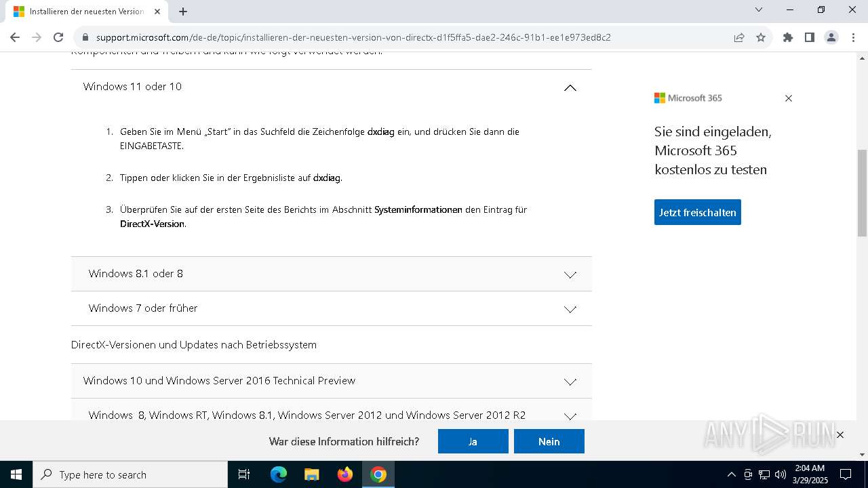Click the lock icon for site information
868x488 pixels.
pos(85,37)
